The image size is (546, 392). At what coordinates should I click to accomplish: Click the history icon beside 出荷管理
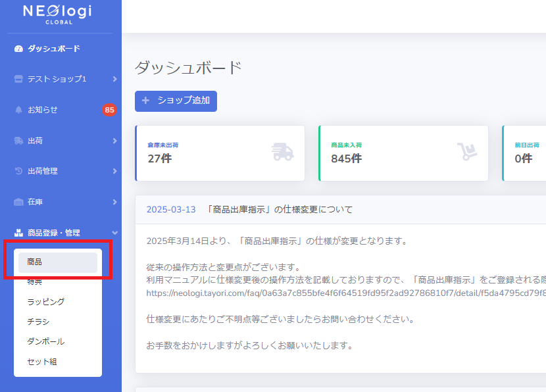click(18, 171)
